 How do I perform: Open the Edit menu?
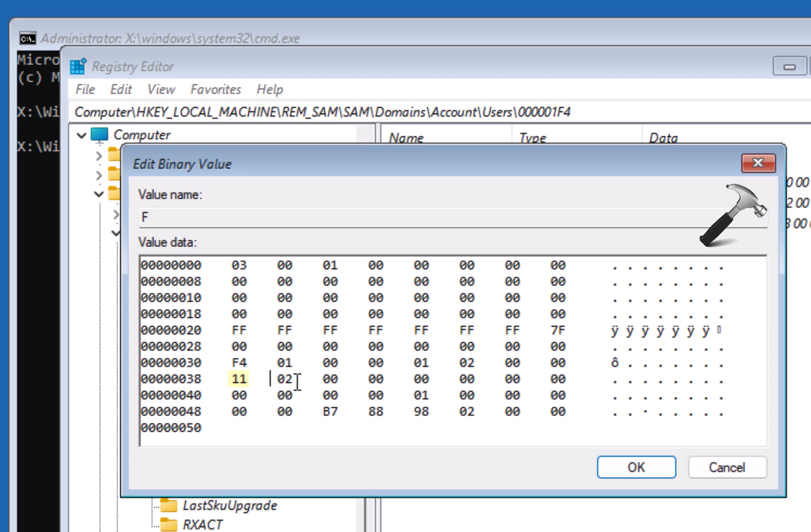[x=121, y=90]
